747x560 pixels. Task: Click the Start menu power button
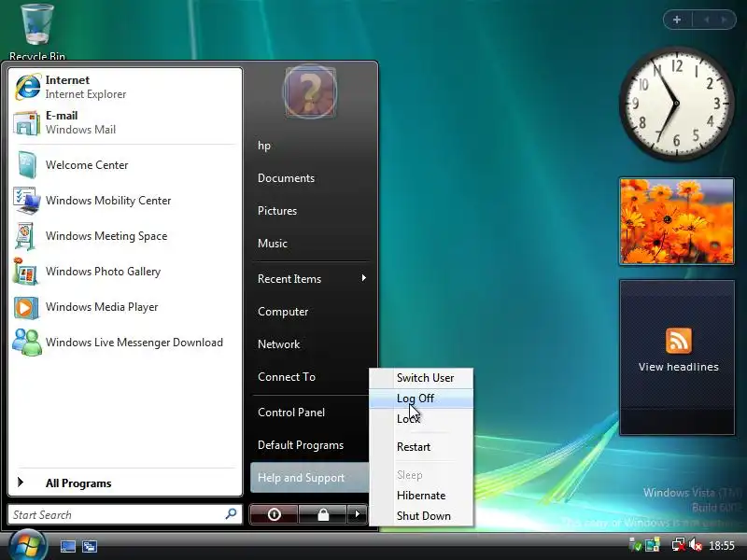click(274, 514)
